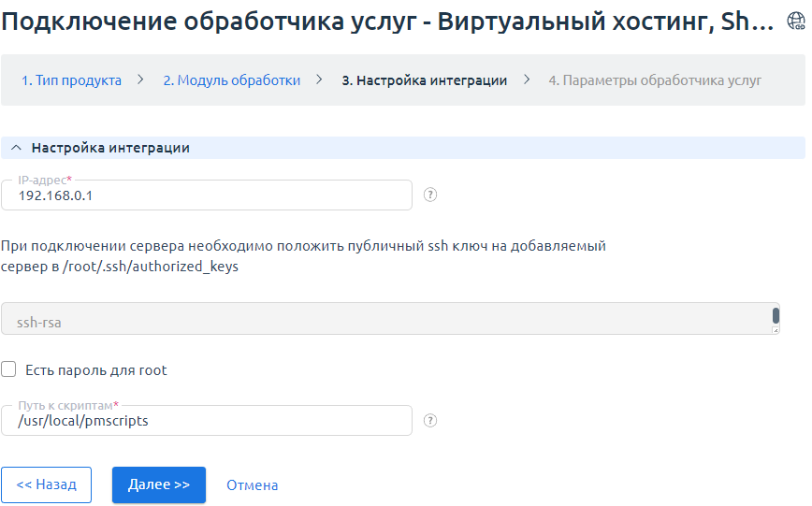Go to step 1 Тип продукта
The height and width of the screenshot is (506, 812).
tap(71, 80)
